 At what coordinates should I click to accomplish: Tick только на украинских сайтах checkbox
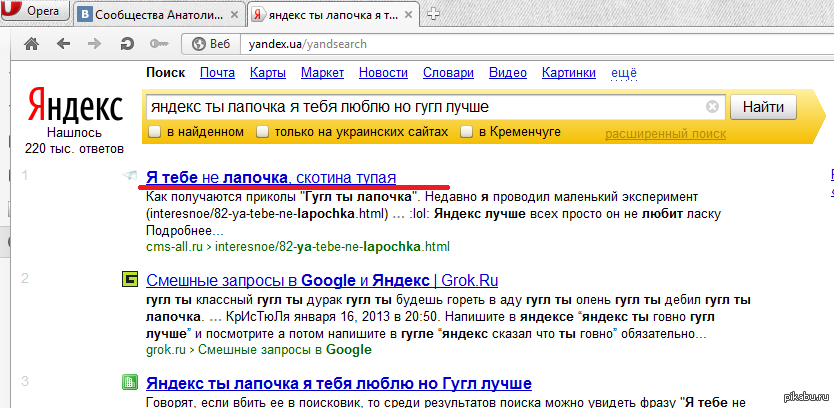(x=262, y=132)
